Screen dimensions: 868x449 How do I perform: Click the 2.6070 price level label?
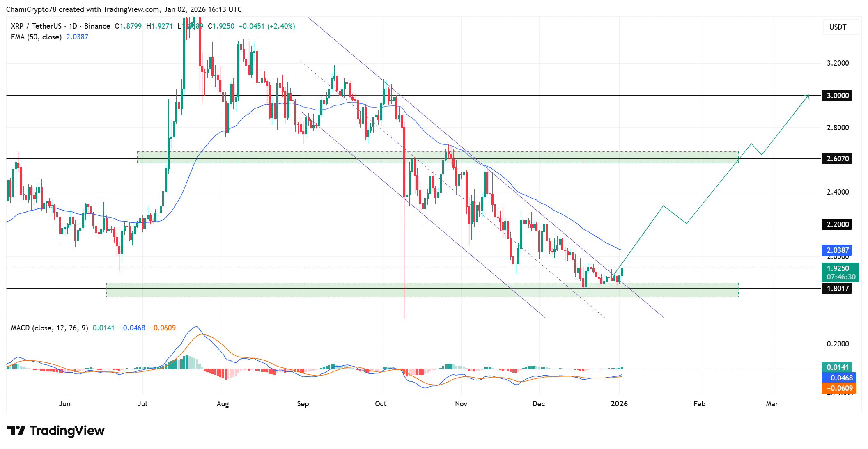point(837,159)
